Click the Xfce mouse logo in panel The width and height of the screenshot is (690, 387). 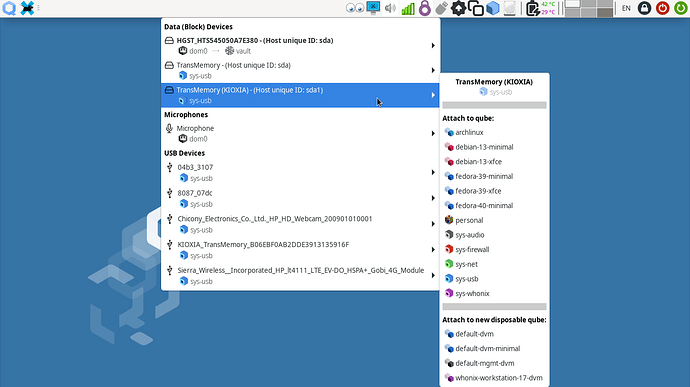pos(27,8)
